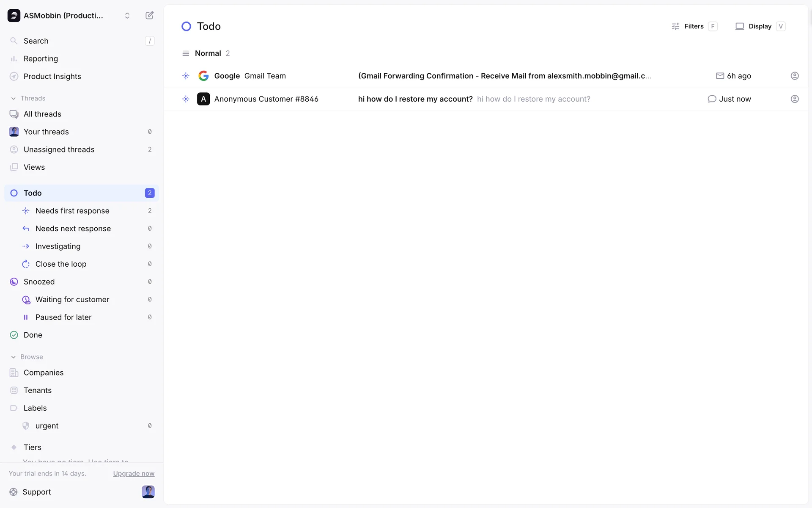The image size is (812, 508).
Task: Click assignee icon on Gmail Team thread
Action: click(794, 76)
